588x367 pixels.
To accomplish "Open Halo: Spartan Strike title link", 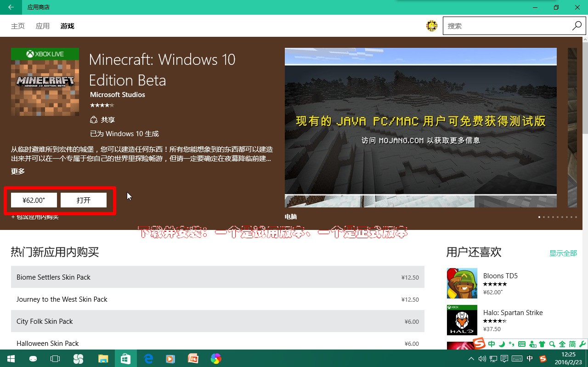I will 513,313.
